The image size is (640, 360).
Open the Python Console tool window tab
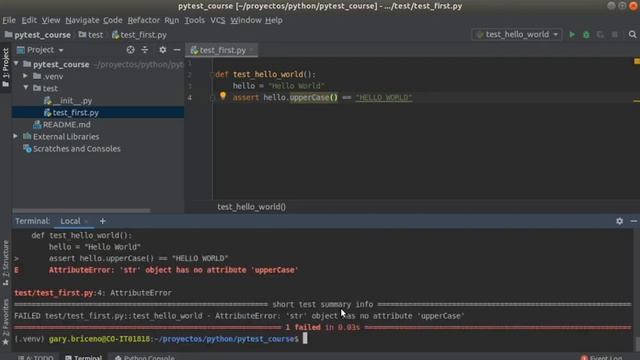[x=145, y=358]
